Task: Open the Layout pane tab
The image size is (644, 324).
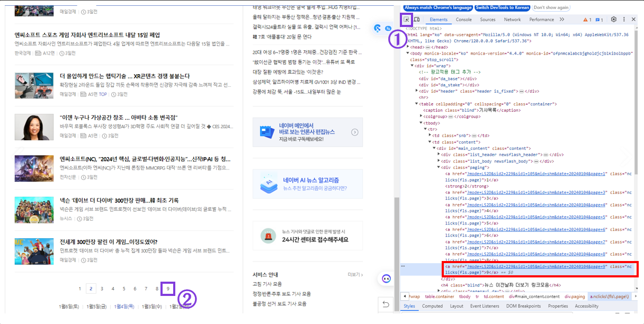Action: [x=457, y=306]
